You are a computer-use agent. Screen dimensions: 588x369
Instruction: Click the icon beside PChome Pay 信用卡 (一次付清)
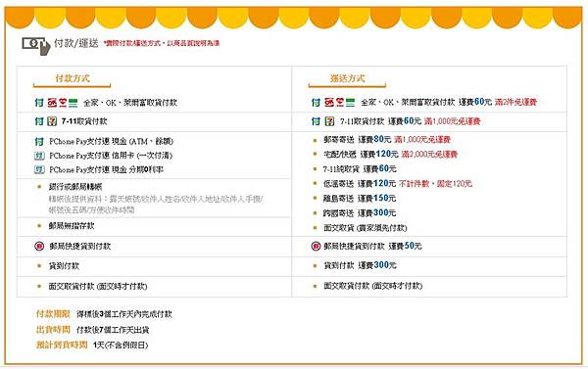point(39,156)
